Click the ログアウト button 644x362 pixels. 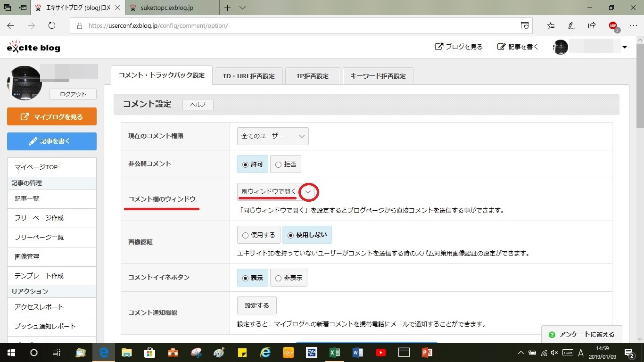[x=73, y=94]
